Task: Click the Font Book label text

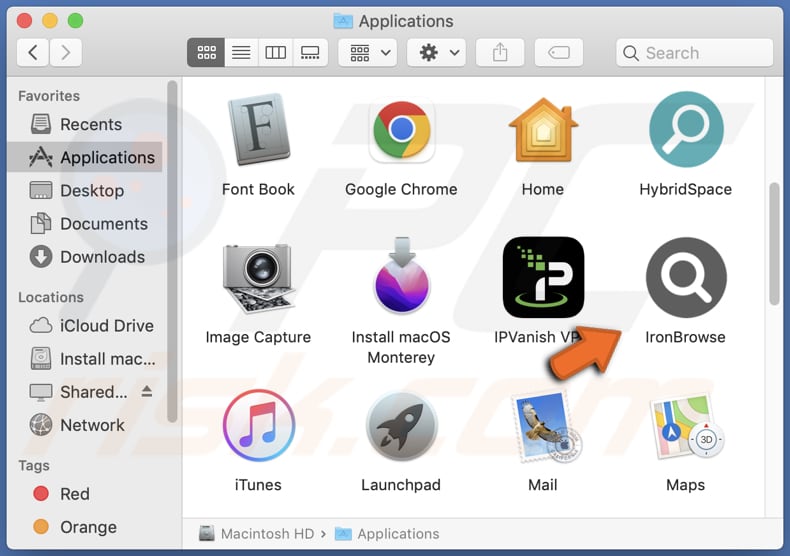Action: (x=258, y=189)
